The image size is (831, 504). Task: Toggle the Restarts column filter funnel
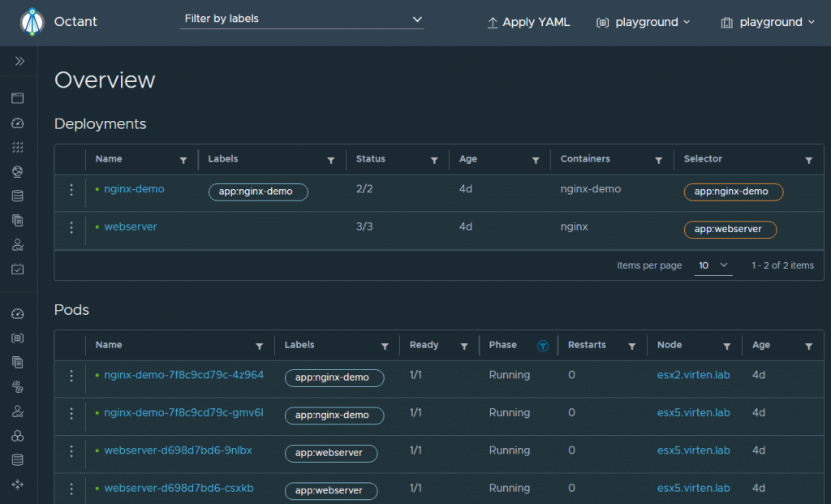point(632,345)
